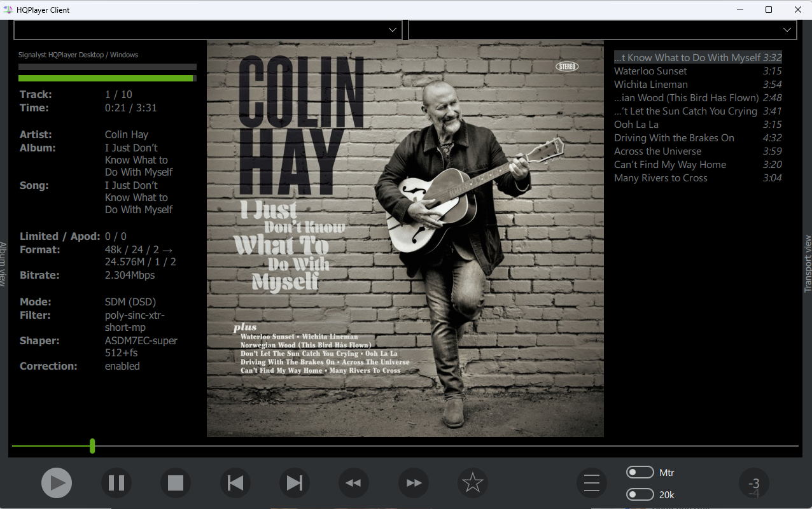Open the hamburger menu button
Image resolution: width=812 pixels, height=509 pixels.
tap(592, 484)
